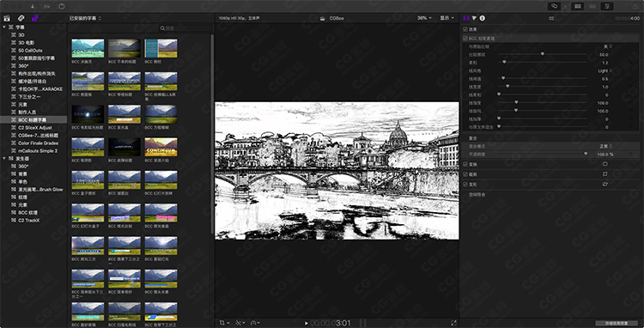This screenshot has height=328, width=644.
Task: Click the save effects preset button
Action: pos(617,323)
